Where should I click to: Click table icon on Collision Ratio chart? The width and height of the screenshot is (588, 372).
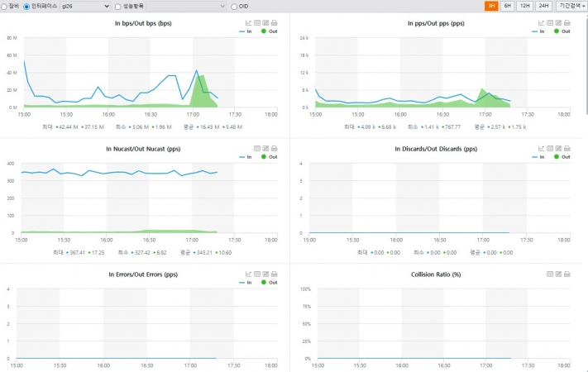click(x=550, y=274)
